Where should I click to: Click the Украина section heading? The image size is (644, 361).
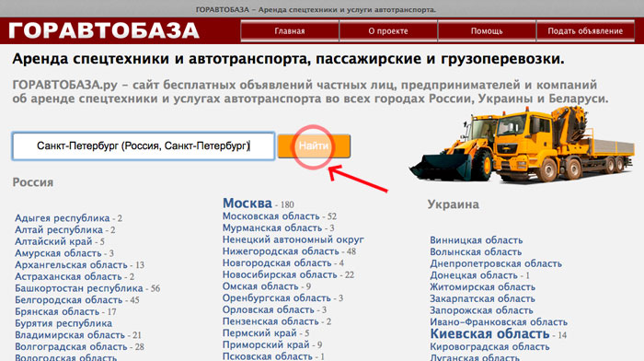pyautogui.click(x=453, y=204)
